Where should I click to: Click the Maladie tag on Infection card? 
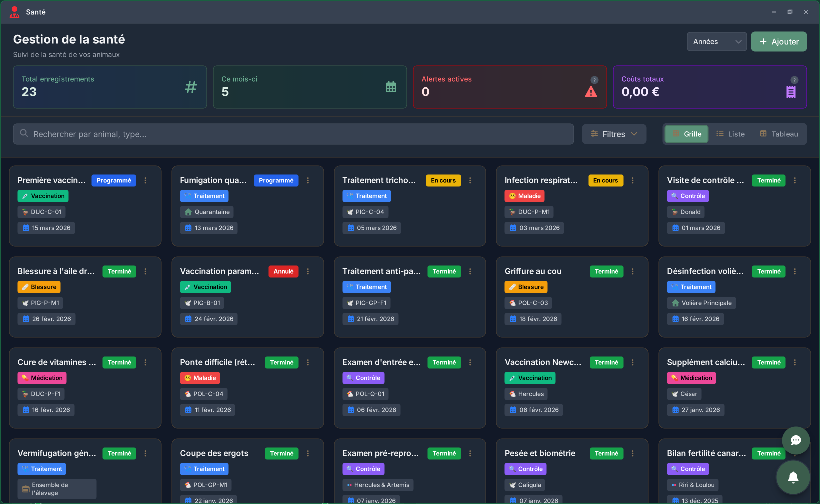tap(524, 196)
